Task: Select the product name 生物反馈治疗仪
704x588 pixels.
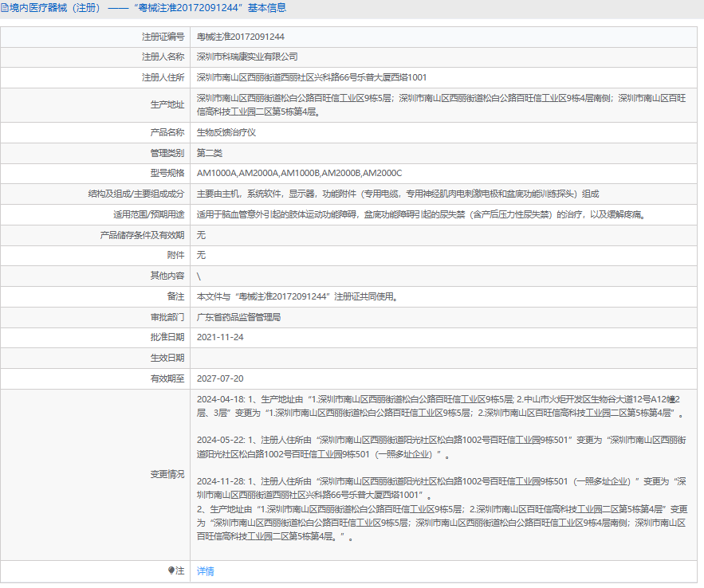Action: tap(226, 132)
